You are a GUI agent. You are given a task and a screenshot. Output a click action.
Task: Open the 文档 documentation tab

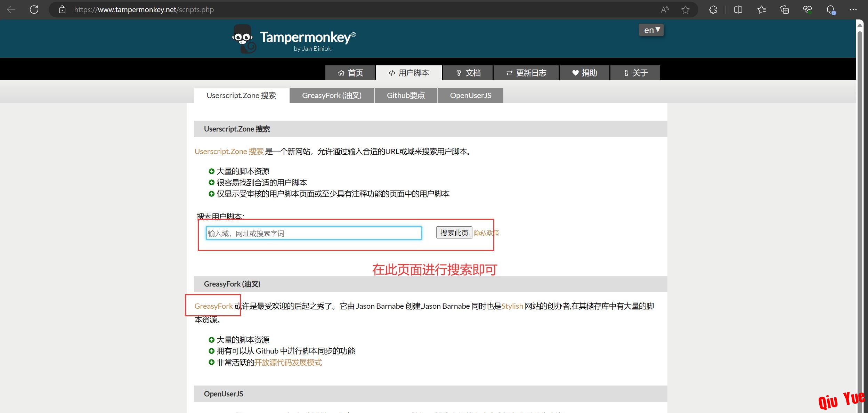(x=468, y=73)
